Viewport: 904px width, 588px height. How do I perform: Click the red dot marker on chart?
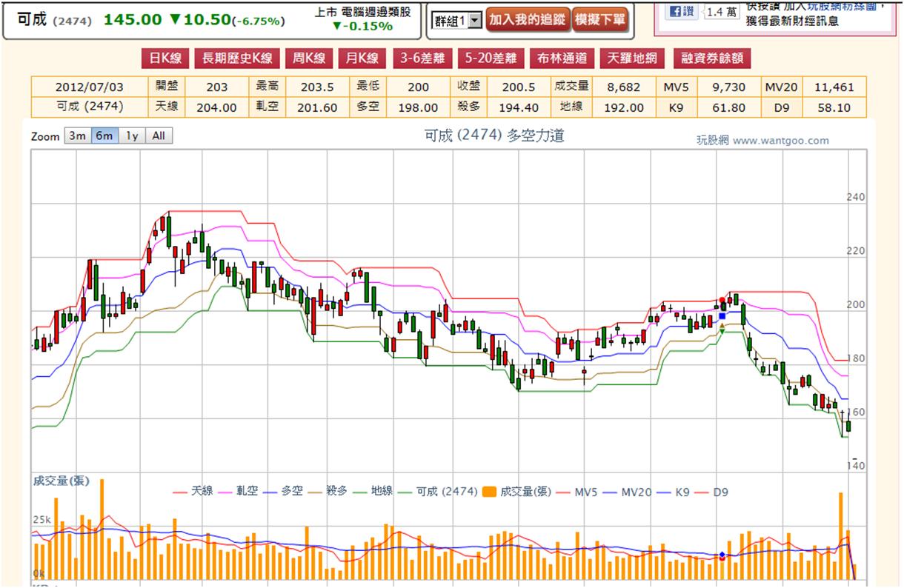(722, 300)
